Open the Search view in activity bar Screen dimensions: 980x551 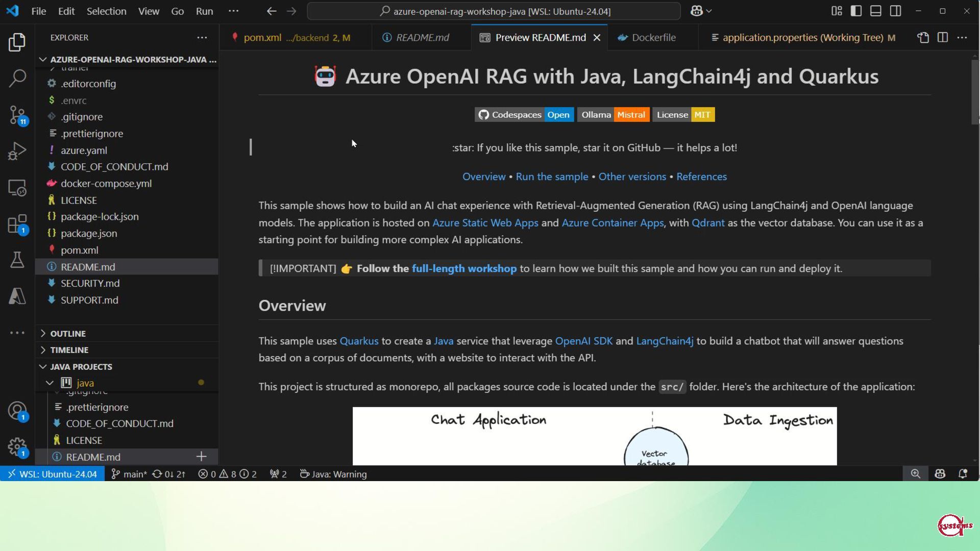[x=17, y=78]
